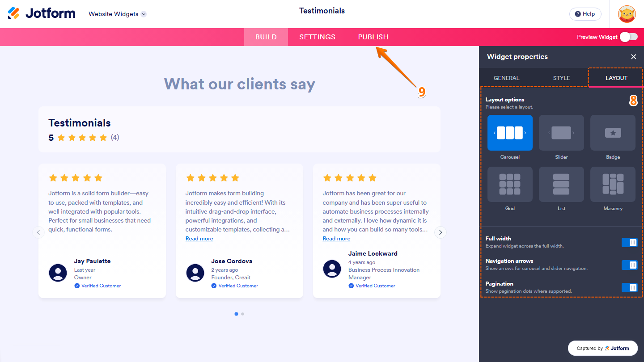Click Jay Paulette's avatar icon
Viewport: 644px width, 362px height.
pos(58,273)
